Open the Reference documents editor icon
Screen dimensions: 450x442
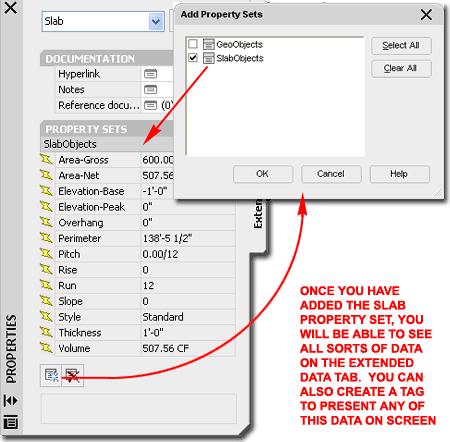click(150, 105)
